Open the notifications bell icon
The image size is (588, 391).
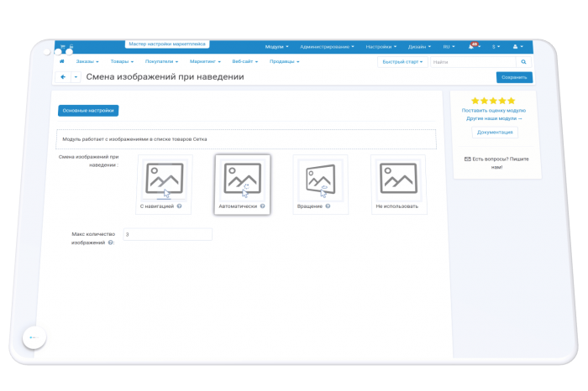(471, 46)
